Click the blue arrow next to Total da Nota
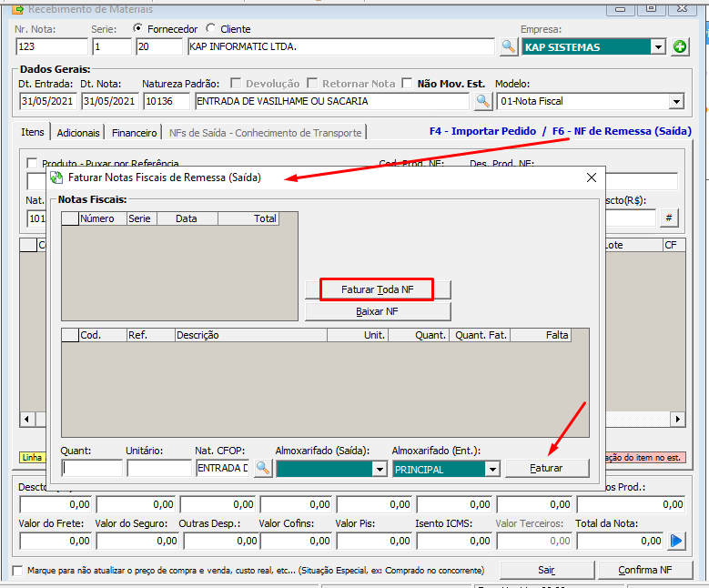The height and width of the screenshot is (588, 709). (x=676, y=541)
